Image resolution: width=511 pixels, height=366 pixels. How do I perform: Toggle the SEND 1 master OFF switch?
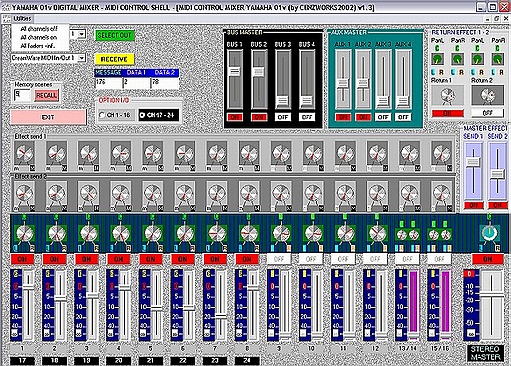click(474, 205)
